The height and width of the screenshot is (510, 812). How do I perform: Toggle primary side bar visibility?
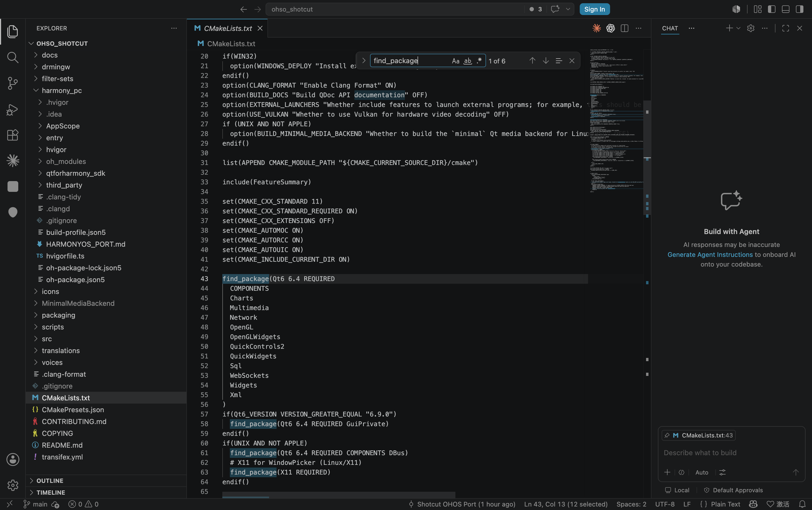pyautogui.click(x=771, y=9)
